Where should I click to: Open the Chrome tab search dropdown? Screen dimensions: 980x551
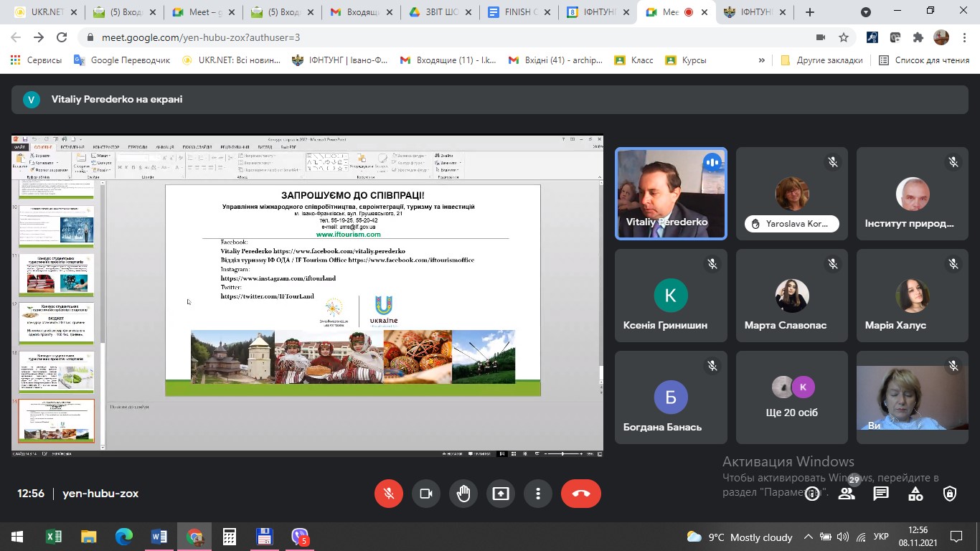[x=866, y=12]
